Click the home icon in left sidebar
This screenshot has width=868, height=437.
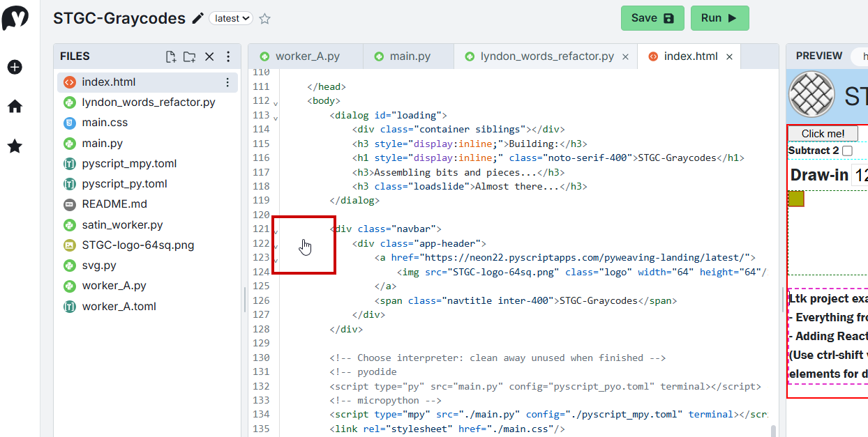[15, 107]
